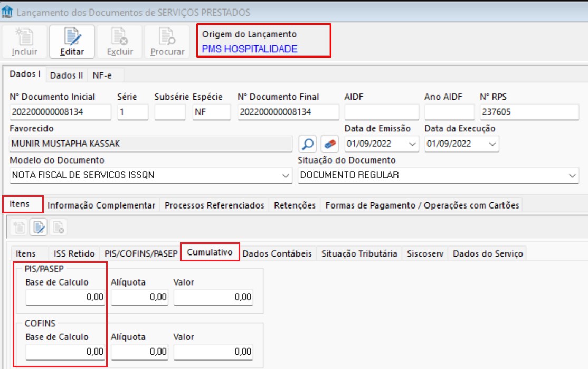Click the Série input field
The width and height of the screenshot is (588, 369).
point(133,112)
